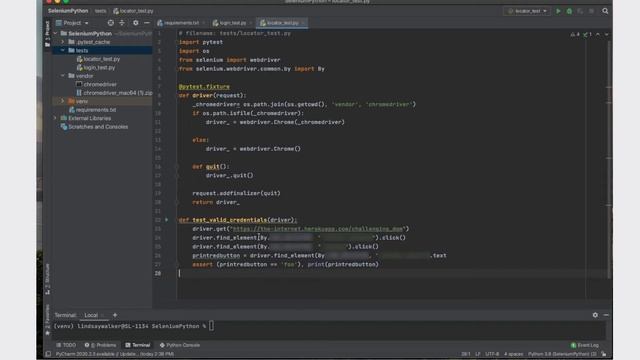This screenshot has width=640, height=360.
Task: Open Python 3.8 interpreter selector
Action: pyautogui.click(x=562, y=354)
